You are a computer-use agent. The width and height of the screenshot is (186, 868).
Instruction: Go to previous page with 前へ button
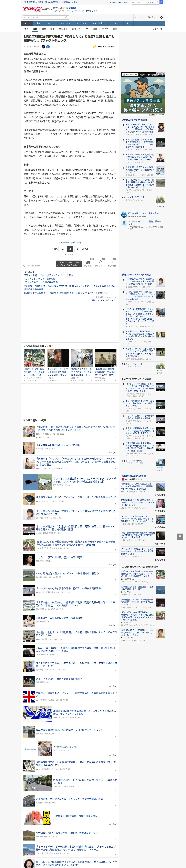[x=55, y=249]
